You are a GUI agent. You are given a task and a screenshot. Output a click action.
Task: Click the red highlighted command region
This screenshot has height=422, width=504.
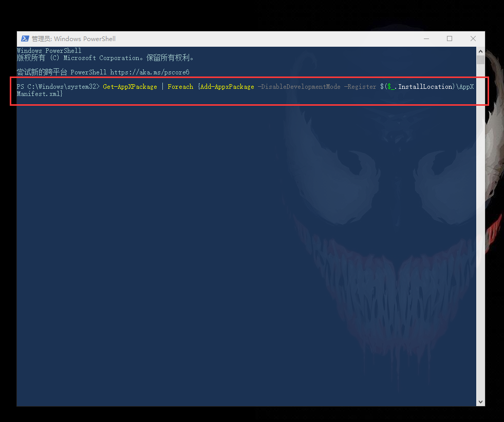click(249, 90)
